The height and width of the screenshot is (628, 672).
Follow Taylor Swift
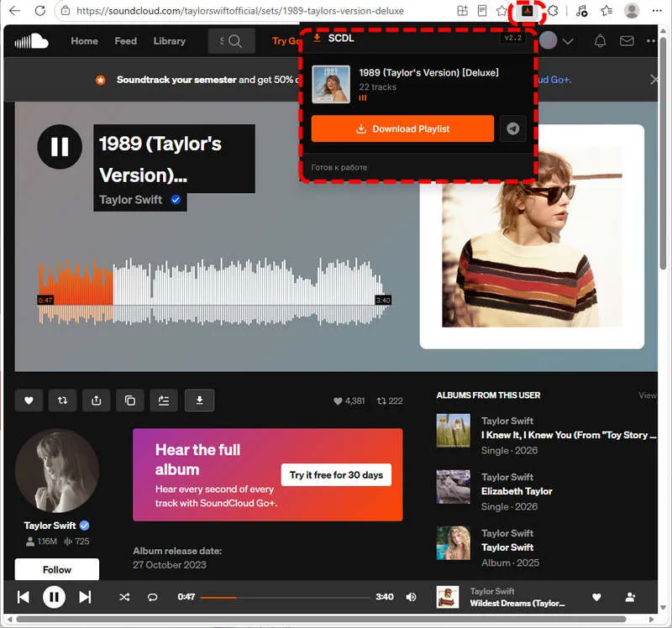[57, 569]
